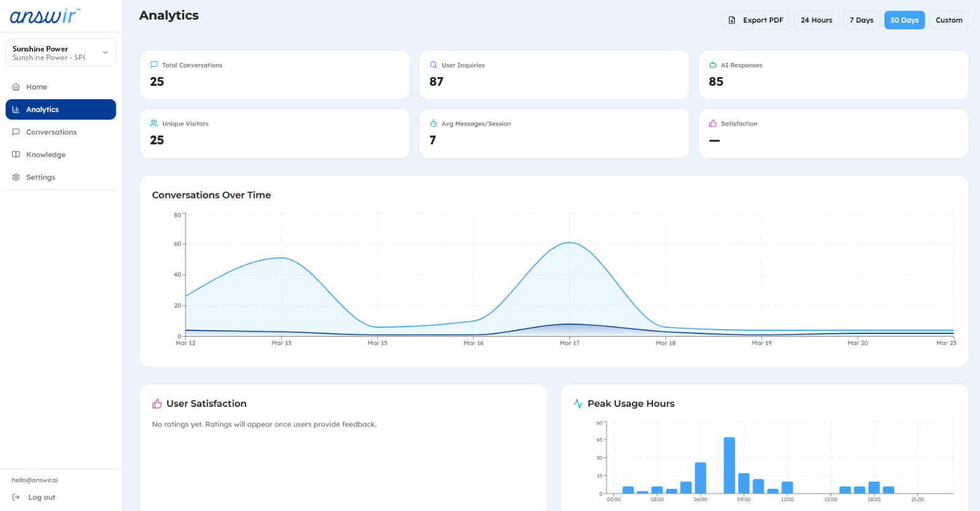Screen dimensions: 980x511
Task: Click the AI Responses robot icon
Action: tap(713, 65)
